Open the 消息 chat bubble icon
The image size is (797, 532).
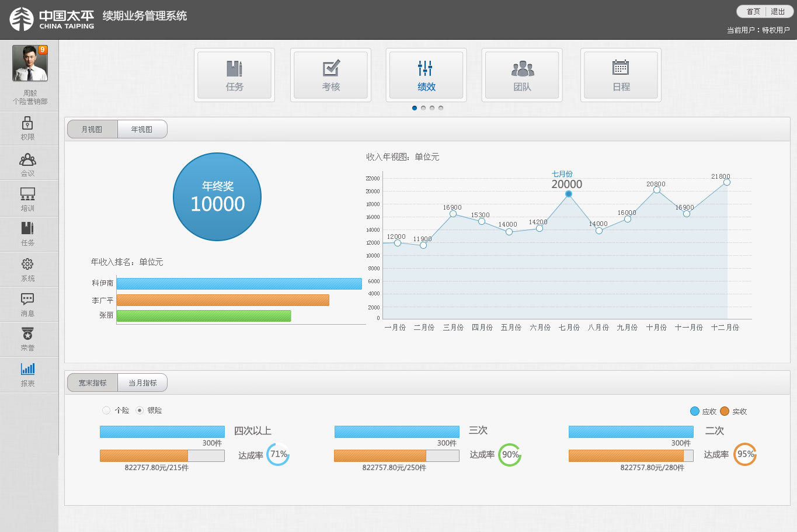coord(27,299)
